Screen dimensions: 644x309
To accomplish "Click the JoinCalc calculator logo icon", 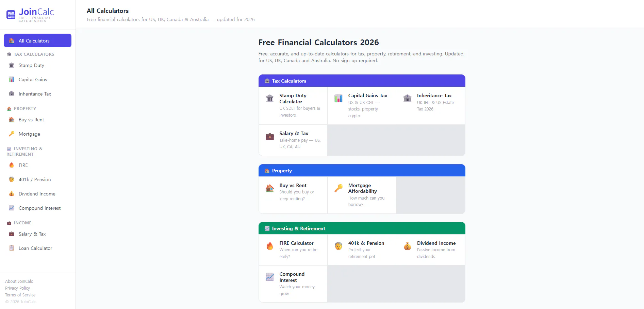I will (x=11, y=15).
